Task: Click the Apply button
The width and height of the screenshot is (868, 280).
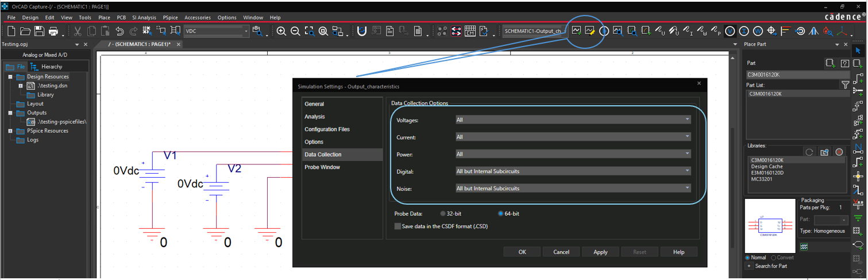Action: point(600,252)
